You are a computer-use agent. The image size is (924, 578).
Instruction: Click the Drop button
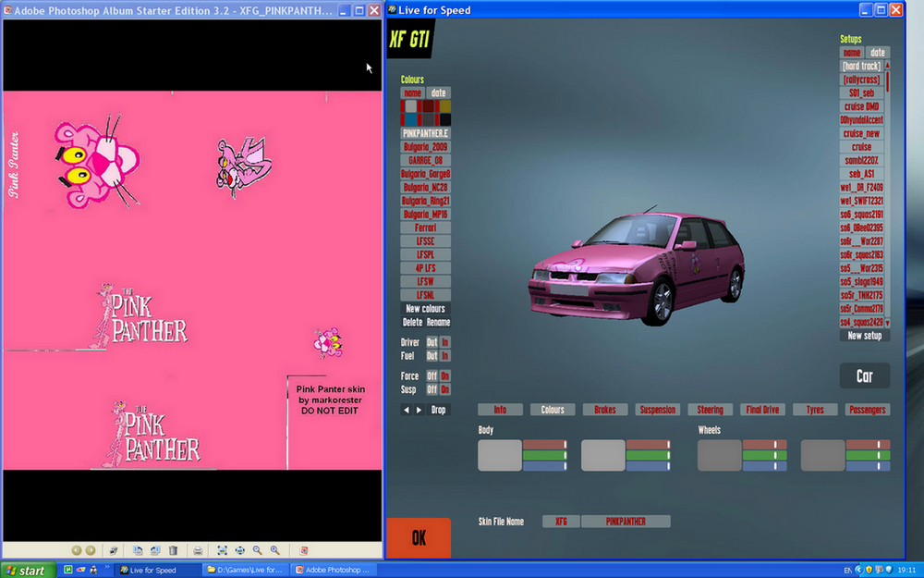click(x=438, y=410)
